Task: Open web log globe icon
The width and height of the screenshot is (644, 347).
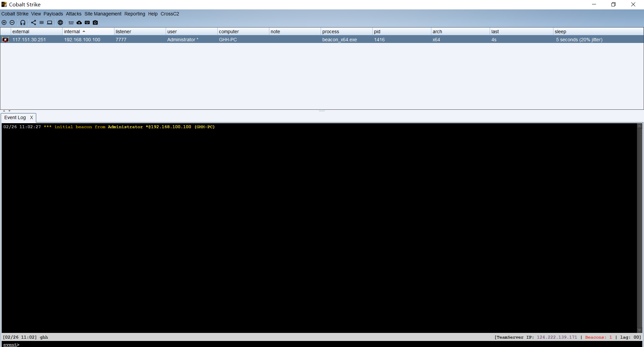Action: (x=60, y=22)
